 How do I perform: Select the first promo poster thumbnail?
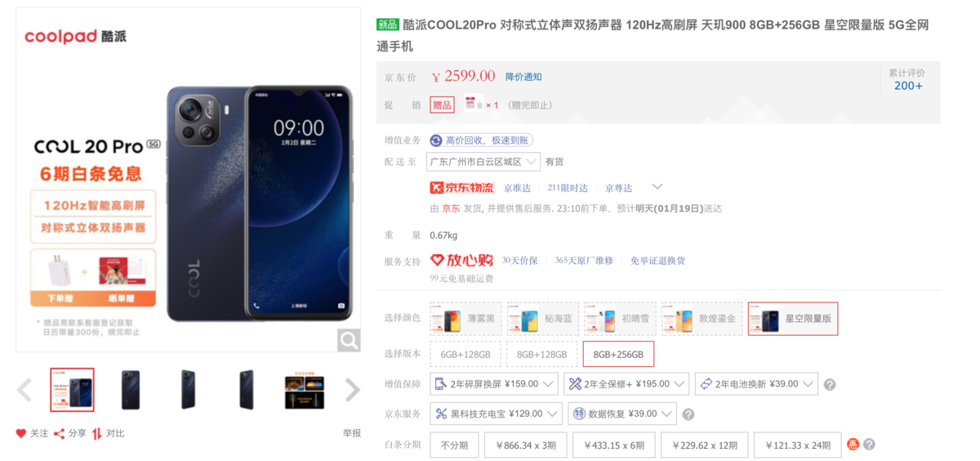[73, 390]
